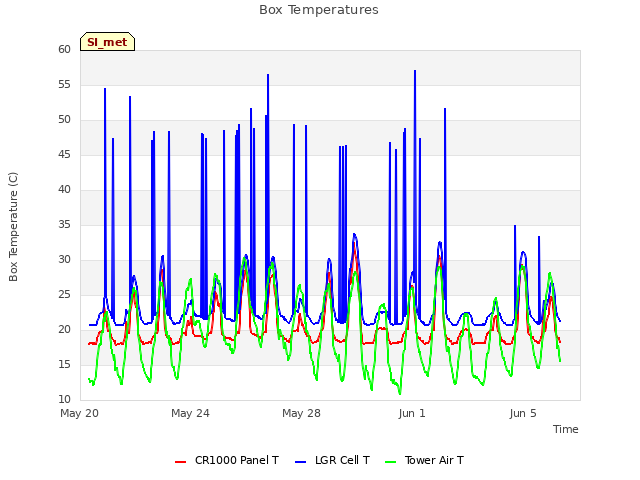Click the May 24 x-axis label
The height and width of the screenshot is (480, 640).
click(x=190, y=413)
